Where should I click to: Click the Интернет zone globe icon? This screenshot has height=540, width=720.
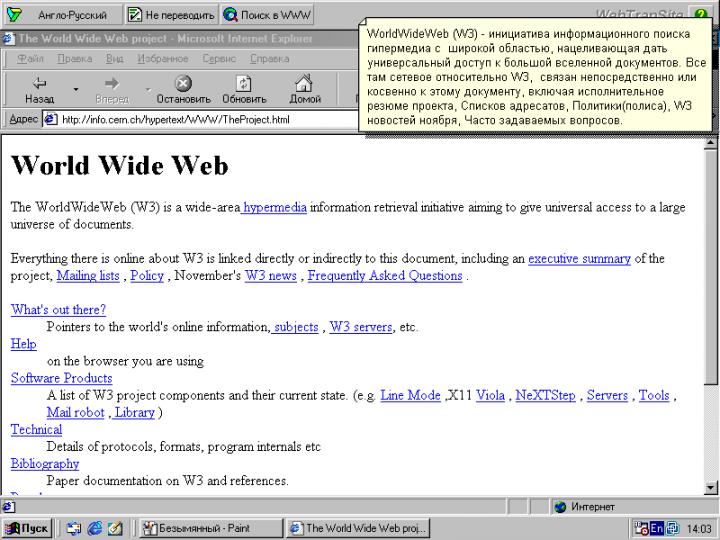[560, 507]
